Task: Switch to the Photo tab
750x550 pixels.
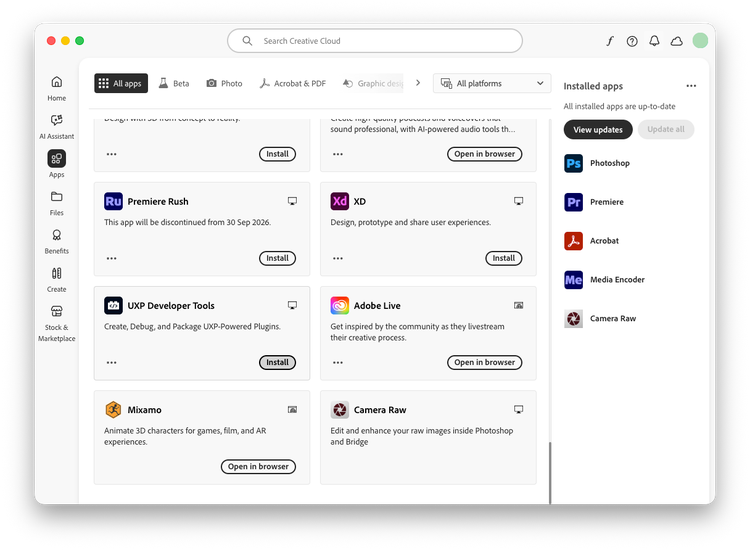Action: click(x=224, y=83)
